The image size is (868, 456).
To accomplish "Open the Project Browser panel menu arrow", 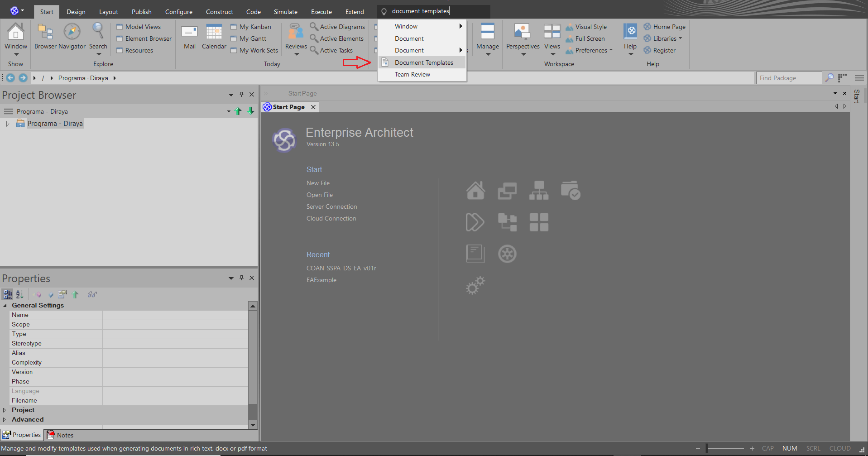I will pyautogui.click(x=231, y=95).
